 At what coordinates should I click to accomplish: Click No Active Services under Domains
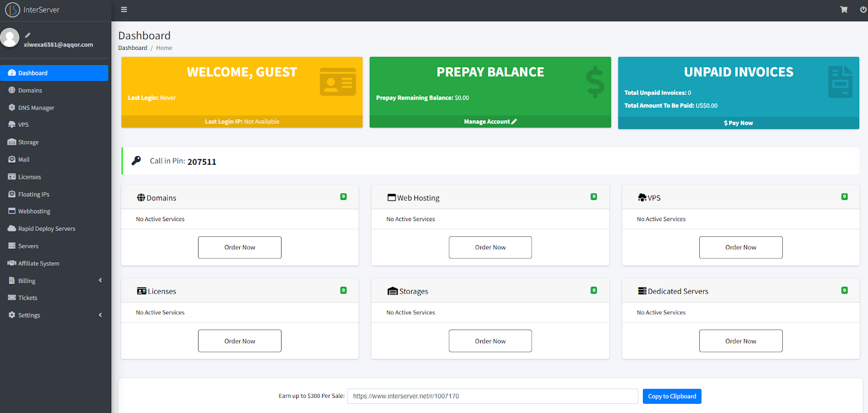pyautogui.click(x=160, y=219)
